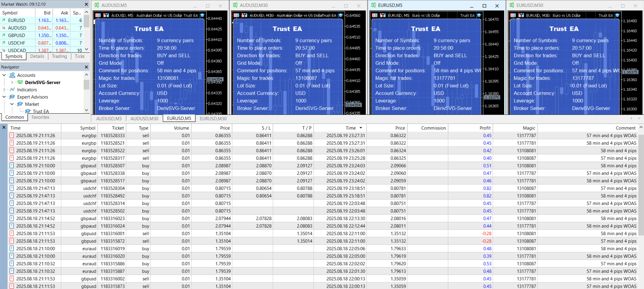This screenshot has width=644, height=289.
Task: Switch to the Ticks tab in Market Watch
Action: [x=80, y=56]
